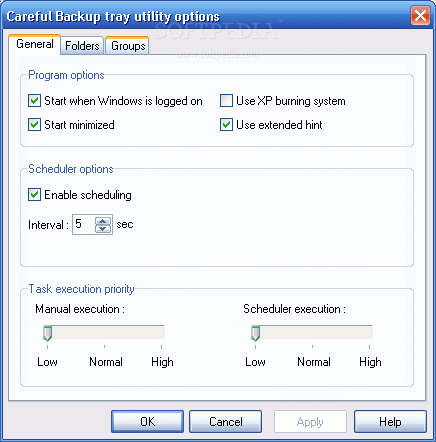Confirm settings with the OK button

(x=147, y=422)
